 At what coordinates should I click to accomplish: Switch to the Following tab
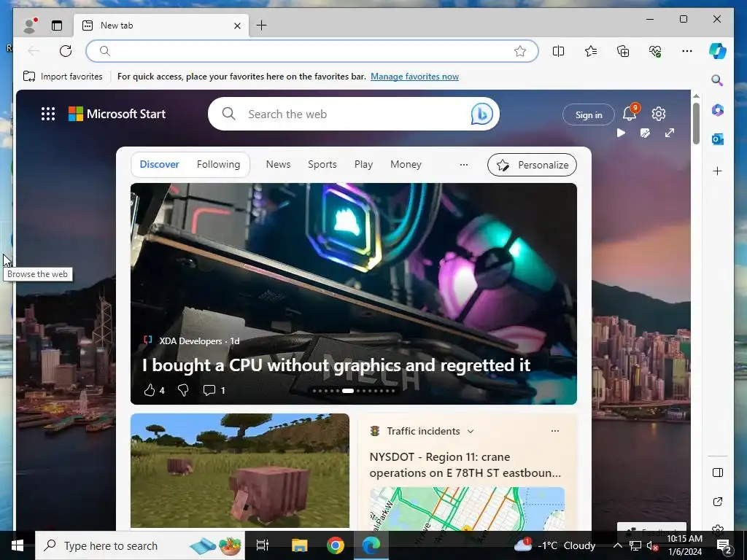[x=218, y=164]
